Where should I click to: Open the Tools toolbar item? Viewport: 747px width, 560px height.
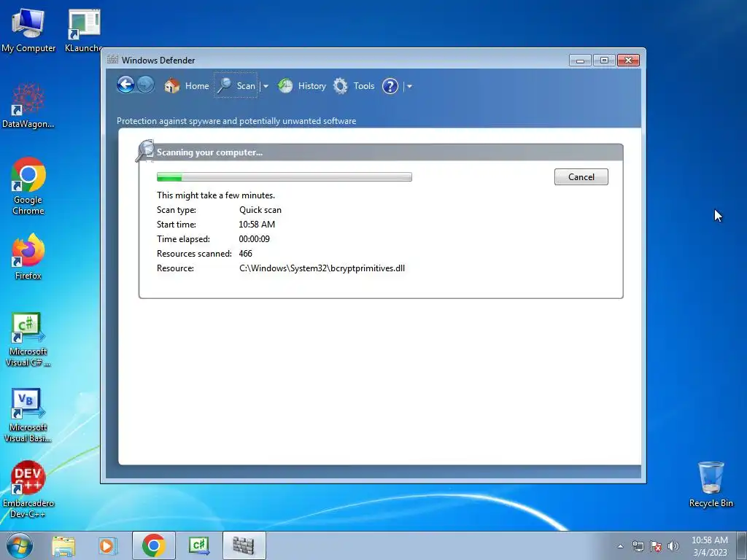[x=364, y=86]
